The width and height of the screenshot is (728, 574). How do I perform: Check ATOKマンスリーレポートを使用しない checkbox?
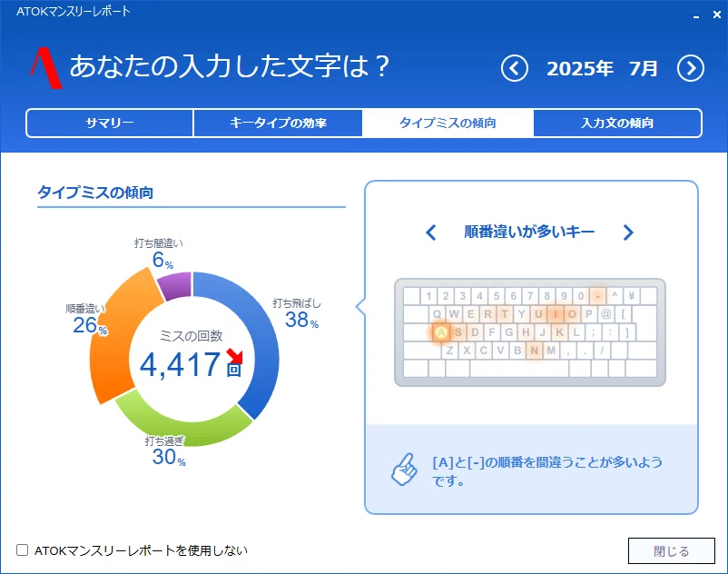click(x=23, y=550)
